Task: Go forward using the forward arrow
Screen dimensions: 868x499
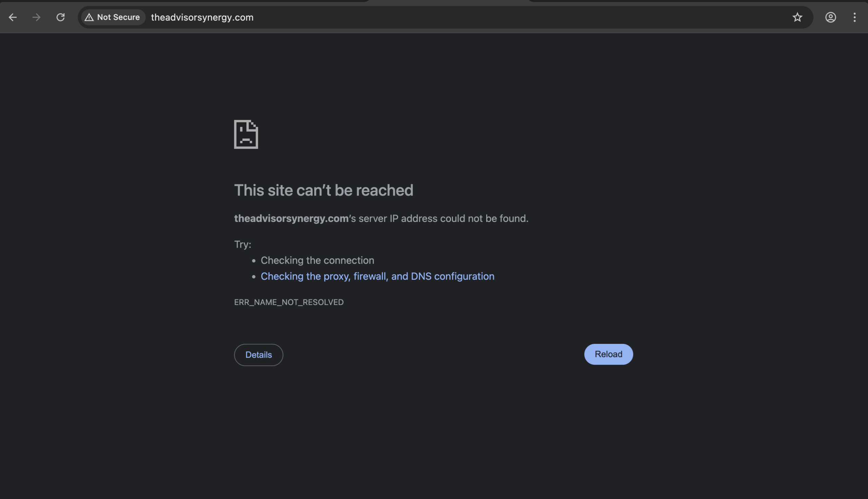Action: (x=36, y=17)
